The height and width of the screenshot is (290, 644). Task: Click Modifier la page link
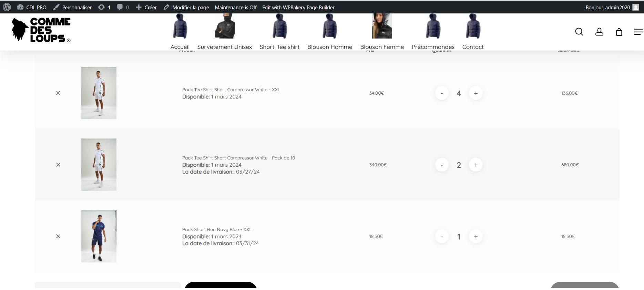pyautogui.click(x=186, y=7)
